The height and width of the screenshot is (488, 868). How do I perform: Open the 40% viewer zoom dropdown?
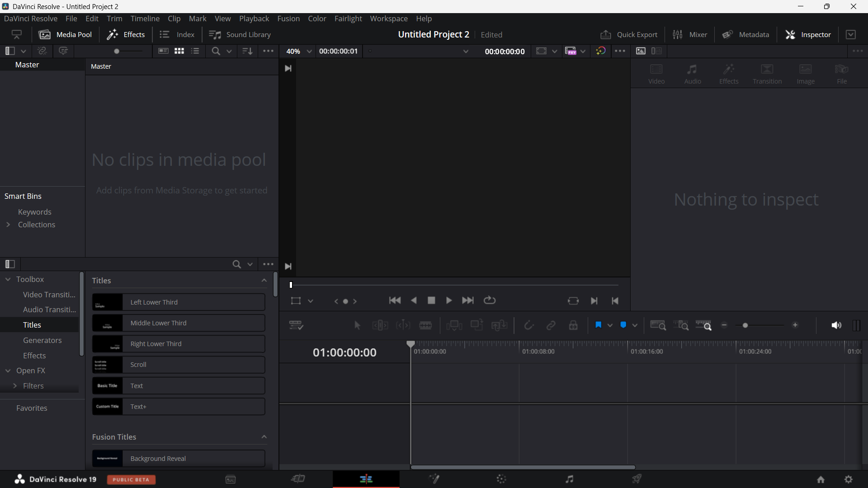[309, 52]
